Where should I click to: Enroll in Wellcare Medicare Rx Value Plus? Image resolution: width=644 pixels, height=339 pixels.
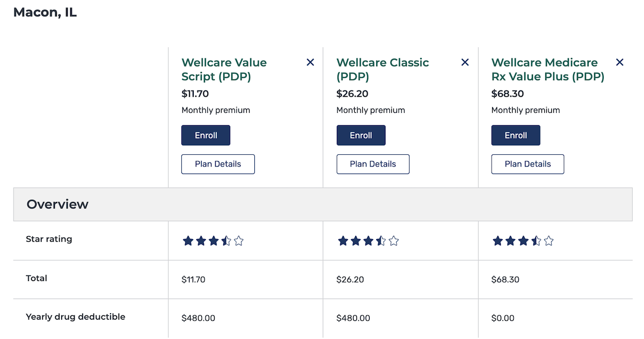(516, 135)
